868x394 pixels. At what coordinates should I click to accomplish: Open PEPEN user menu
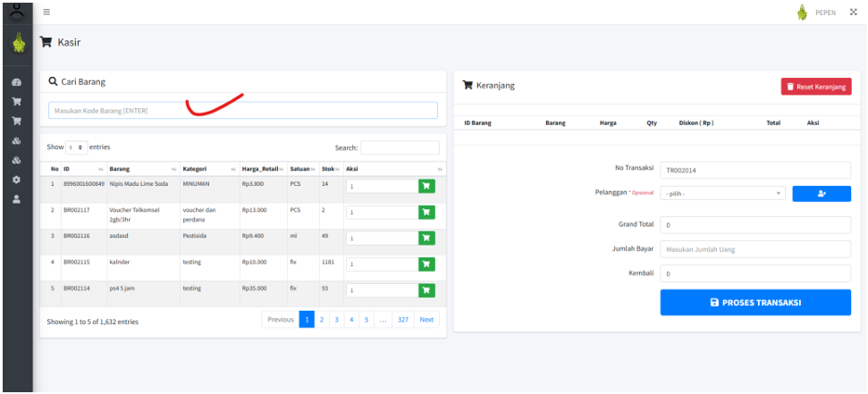825,13
